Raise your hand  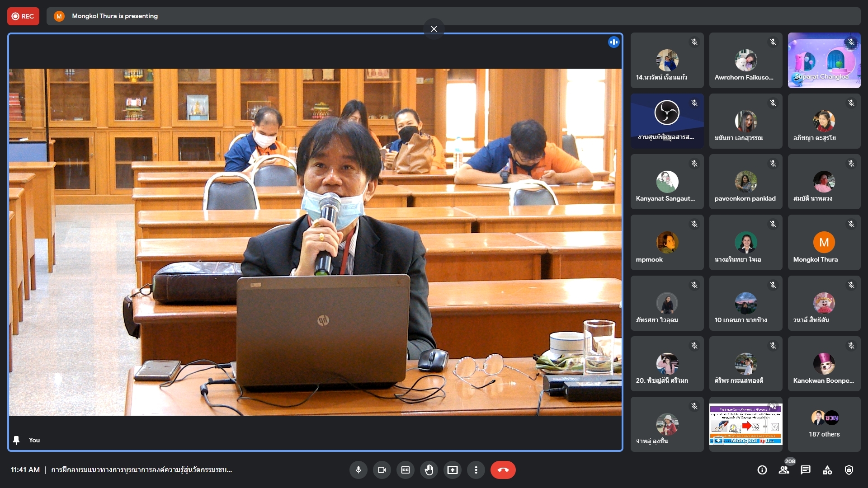click(x=429, y=470)
